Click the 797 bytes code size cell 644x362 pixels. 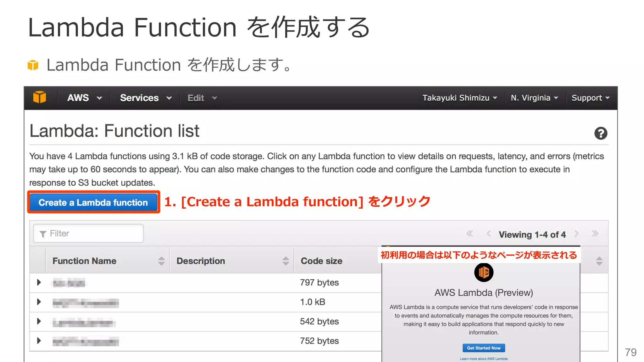pos(319,282)
